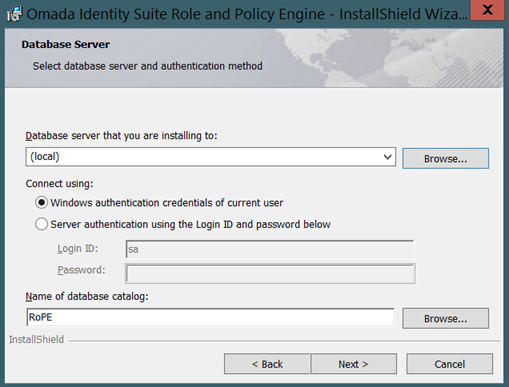The height and width of the screenshot is (387, 509).
Task: Click the Password input field
Action: (x=270, y=274)
